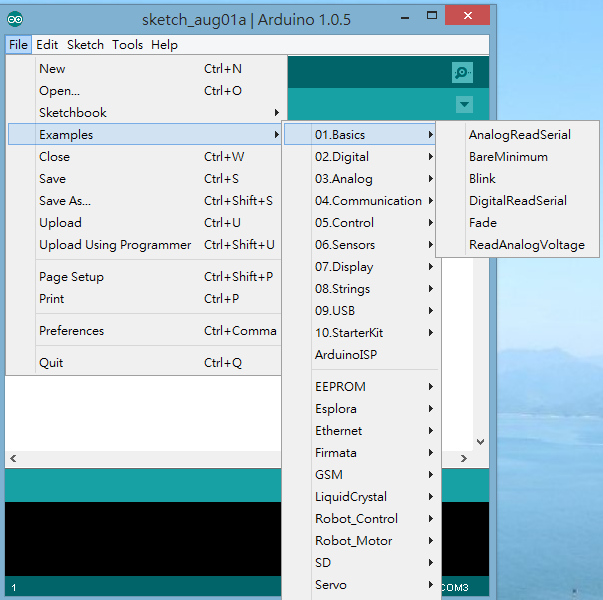
Task: Expand 08.Strings examples submenu
Action: tap(361, 288)
